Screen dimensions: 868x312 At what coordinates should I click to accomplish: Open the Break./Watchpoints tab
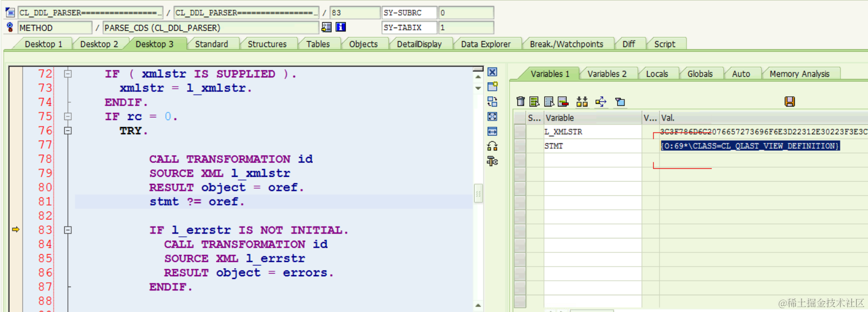coord(567,44)
